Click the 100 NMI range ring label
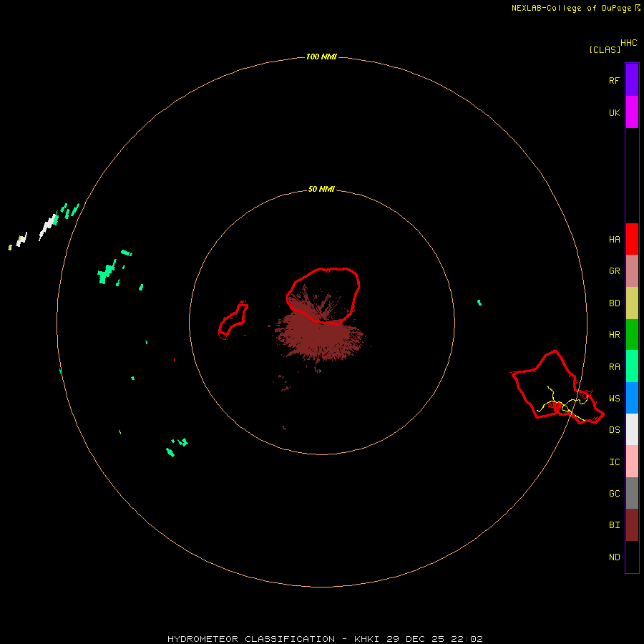Screen dimensions: 644x644 point(321,57)
